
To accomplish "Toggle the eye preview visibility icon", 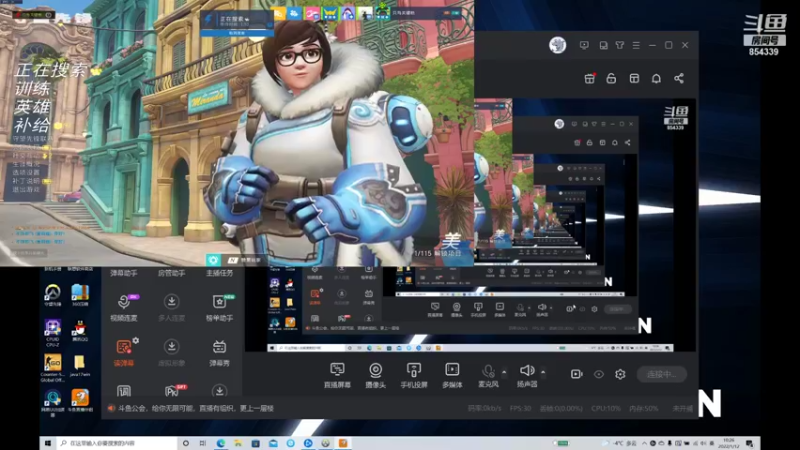I will click(x=598, y=374).
